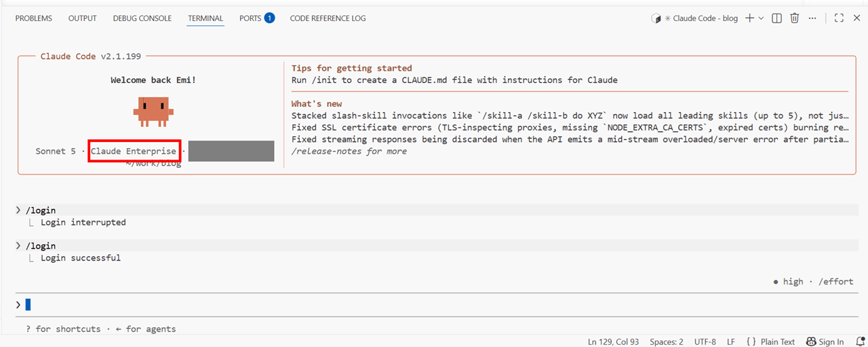The image size is (868, 347).
Task: Select the DEBUG CONSOLE tab
Action: point(142,18)
